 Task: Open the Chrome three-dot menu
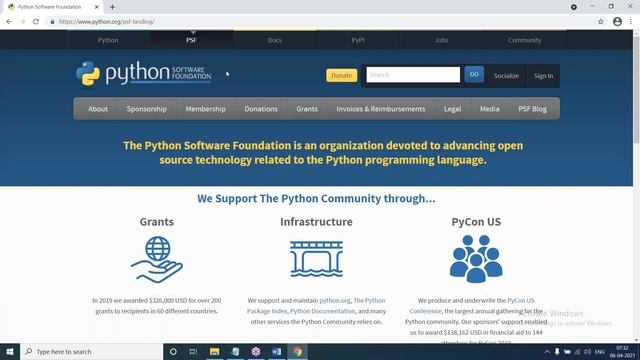tap(631, 22)
